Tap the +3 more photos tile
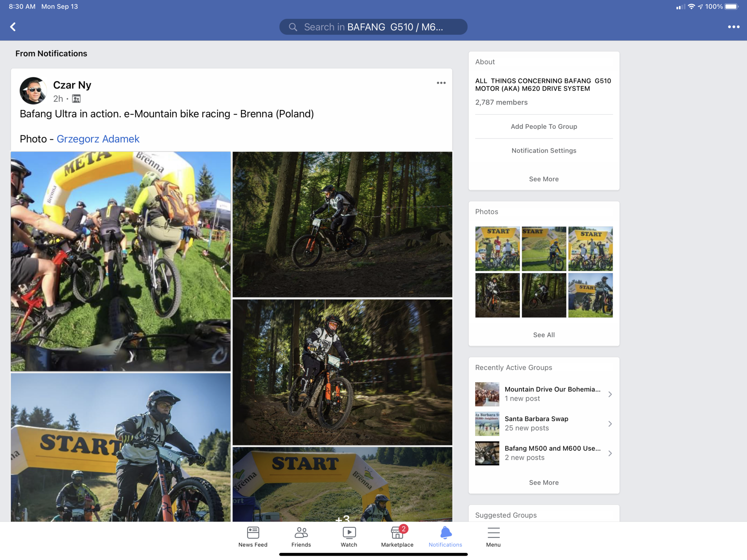This screenshot has width=747, height=560. 342,485
